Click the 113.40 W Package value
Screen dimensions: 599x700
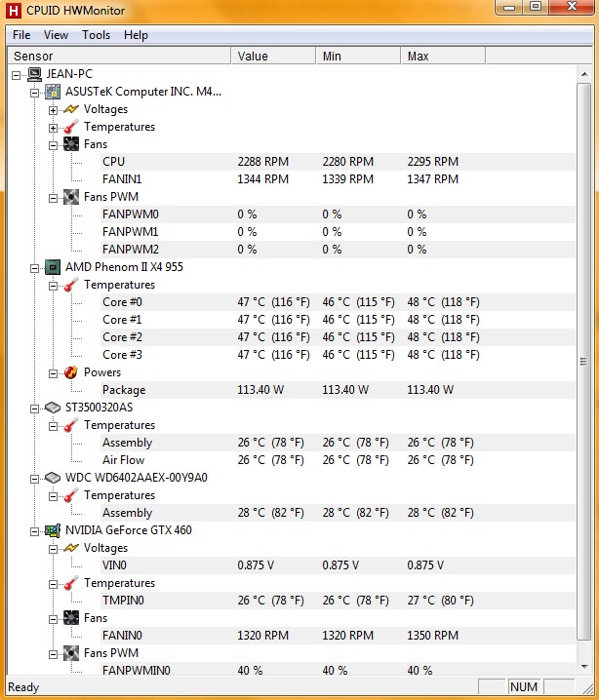pos(260,390)
